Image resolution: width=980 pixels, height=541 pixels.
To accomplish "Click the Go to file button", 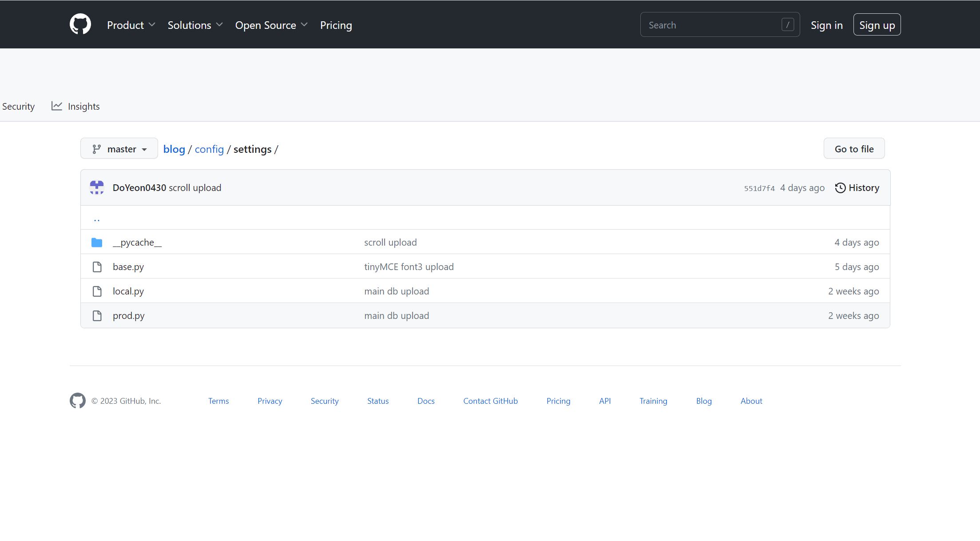I will pos(854,148).
